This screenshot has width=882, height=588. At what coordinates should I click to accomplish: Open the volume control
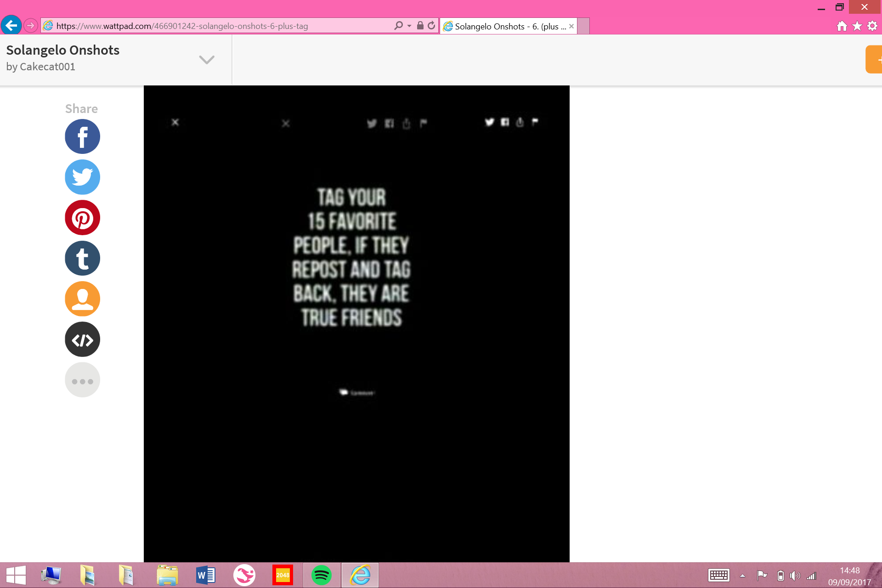click(x=795, y=575)
